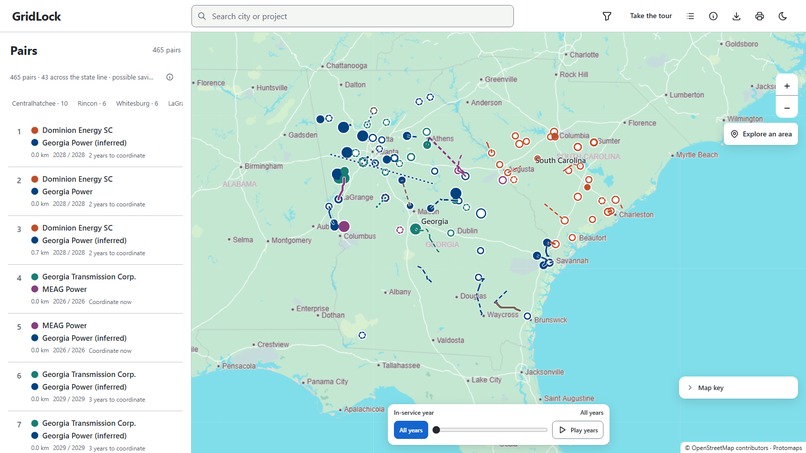The height and width of the screenshot is (453, 806).
Task: Click the filled orange marker near Columbia
Action: [555, 137]
